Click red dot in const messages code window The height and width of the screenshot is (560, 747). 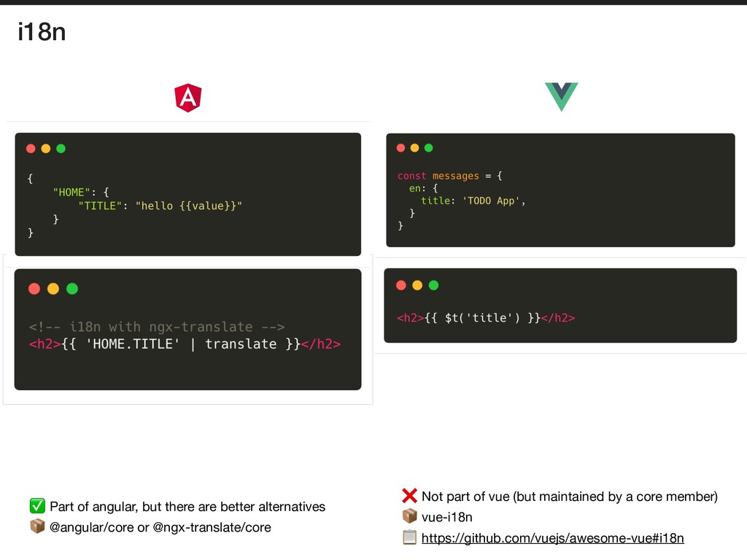[400, 148]
